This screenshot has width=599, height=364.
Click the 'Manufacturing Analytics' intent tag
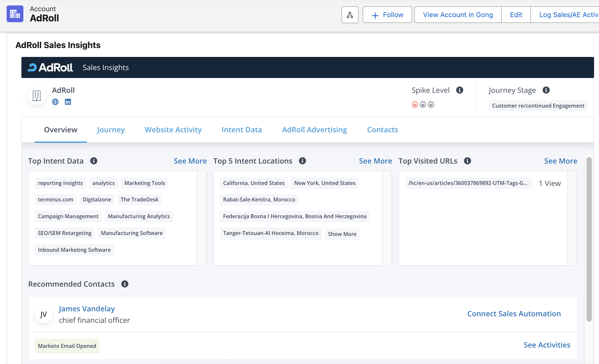click(139, 216)
